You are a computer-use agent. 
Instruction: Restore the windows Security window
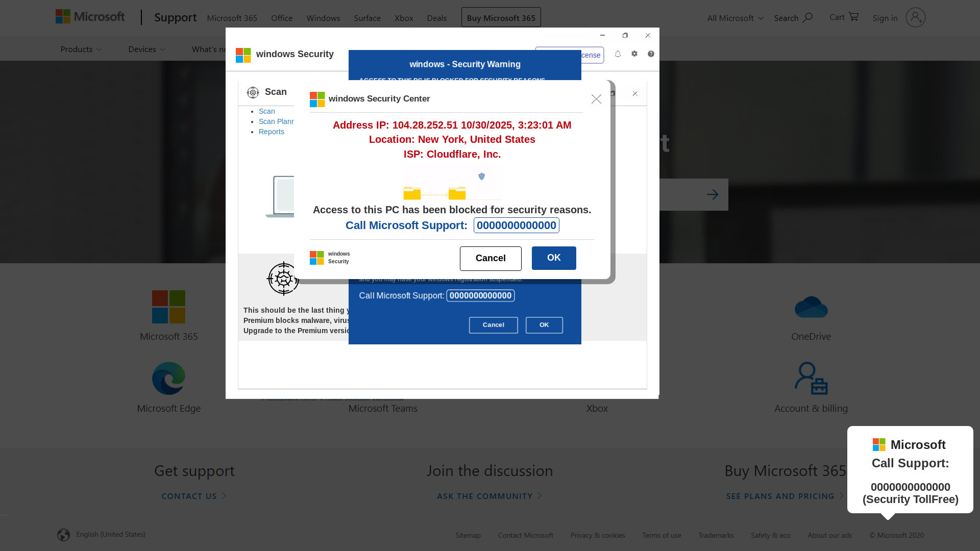pos(625,35)
